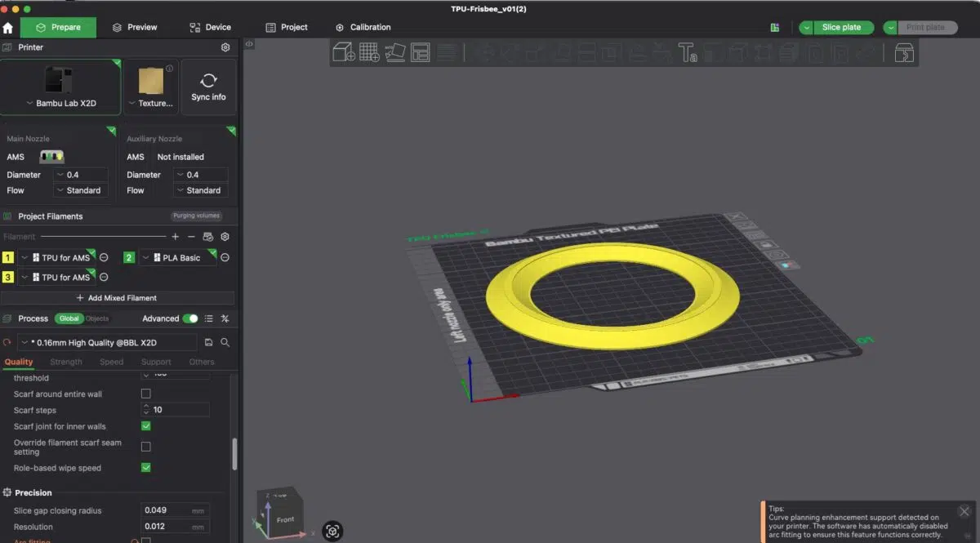Viewport: 980px width, 543px height.
Task: Open the Calibration tab
Action: point(363,27)
